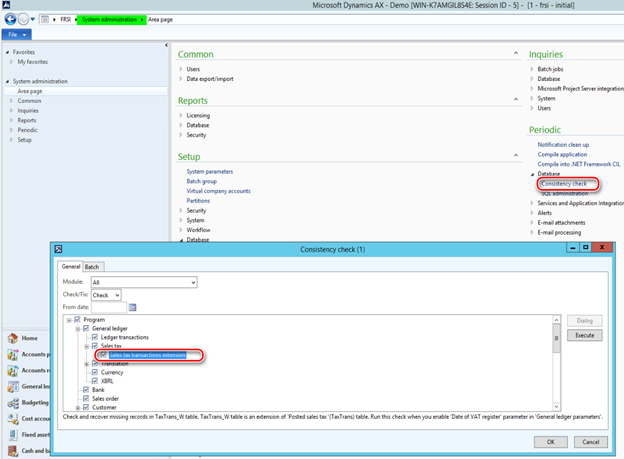Image resolution: width=624 pixels, height=459 pixels.
Task: Click tree scrollbar down arrow
Action: (x=556, y=407)
